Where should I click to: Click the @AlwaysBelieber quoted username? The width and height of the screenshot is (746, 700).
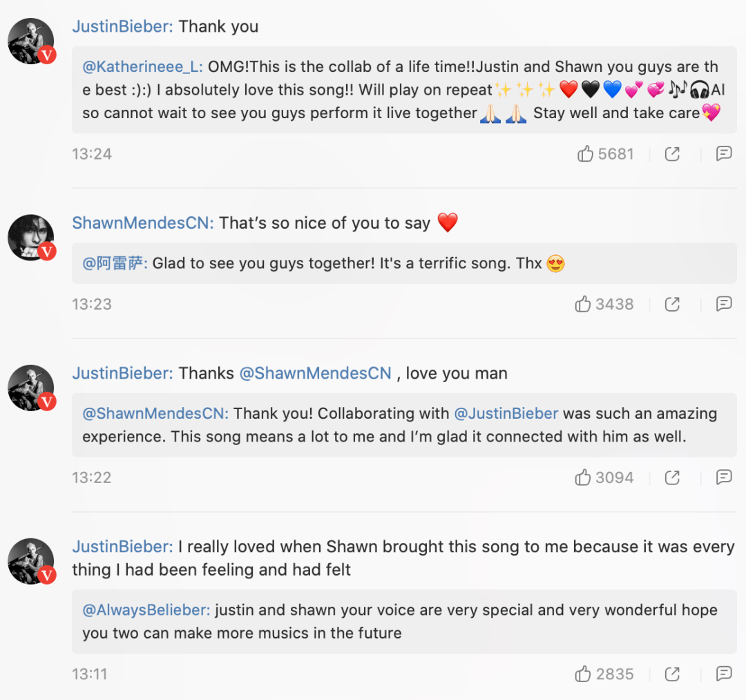(146, 610)
